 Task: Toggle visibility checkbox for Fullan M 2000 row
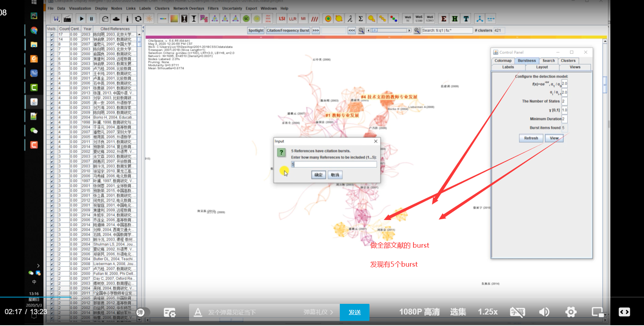[52, 274]
